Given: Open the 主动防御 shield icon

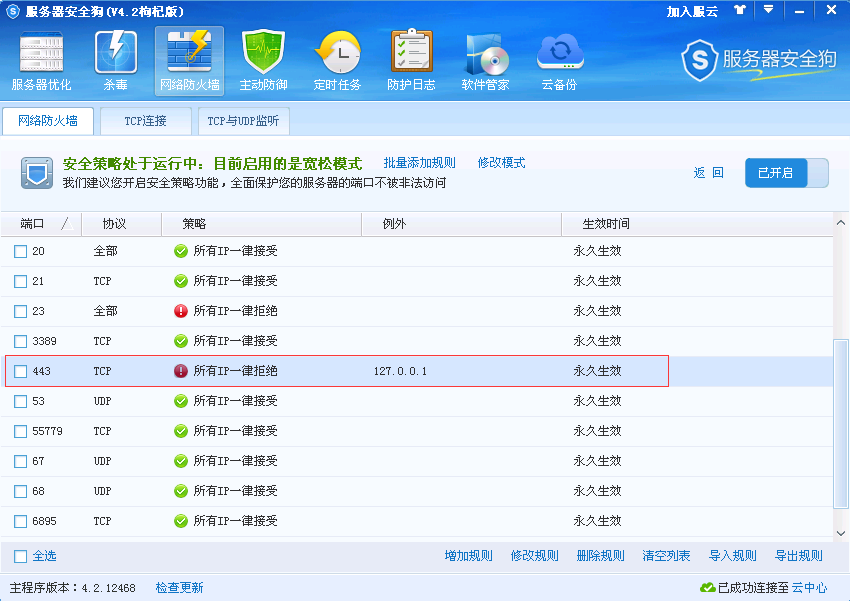Looking at the screenshot, I should click(x=263, y=61).
